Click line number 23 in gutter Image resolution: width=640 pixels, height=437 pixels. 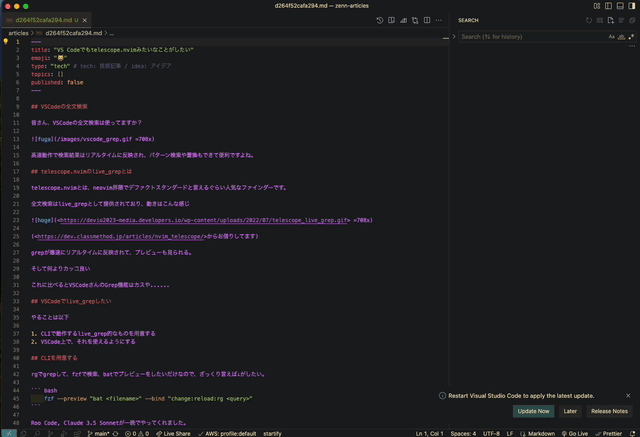point(16,220)
